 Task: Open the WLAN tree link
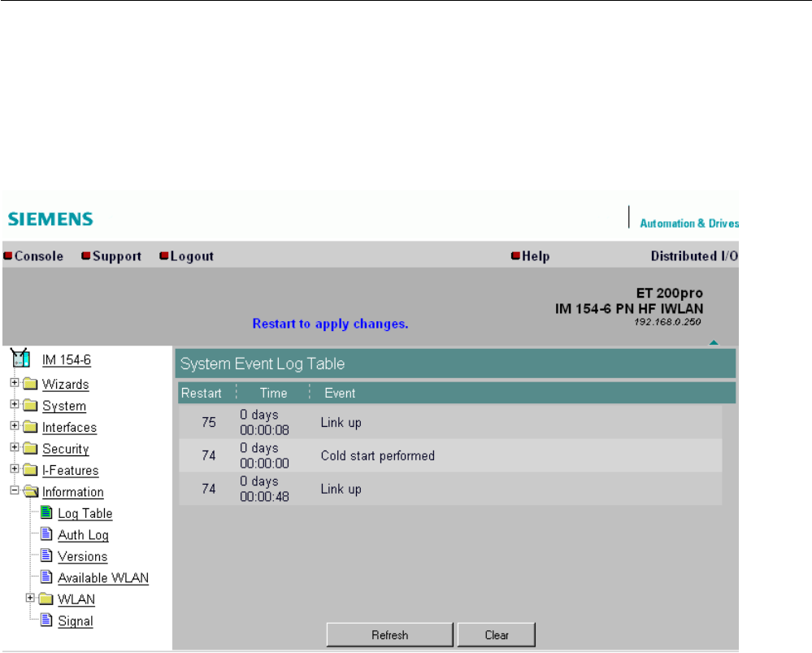coord(76,599)
